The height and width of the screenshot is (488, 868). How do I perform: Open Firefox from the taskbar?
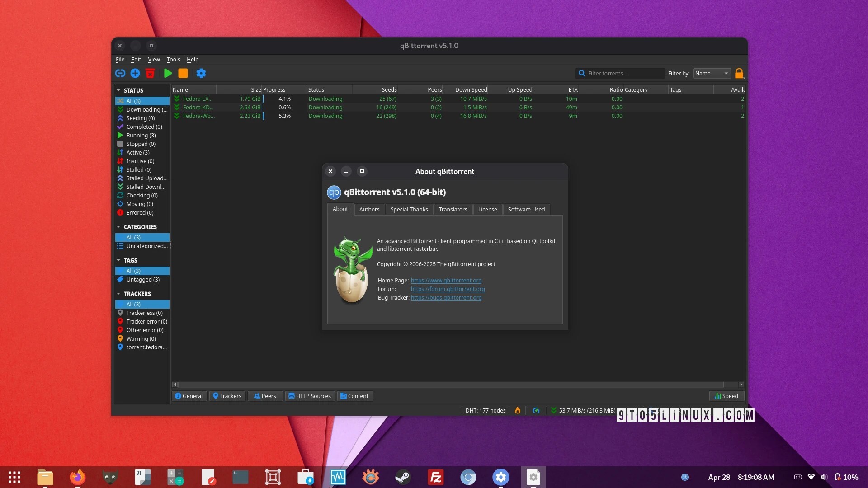pos(78,477)
